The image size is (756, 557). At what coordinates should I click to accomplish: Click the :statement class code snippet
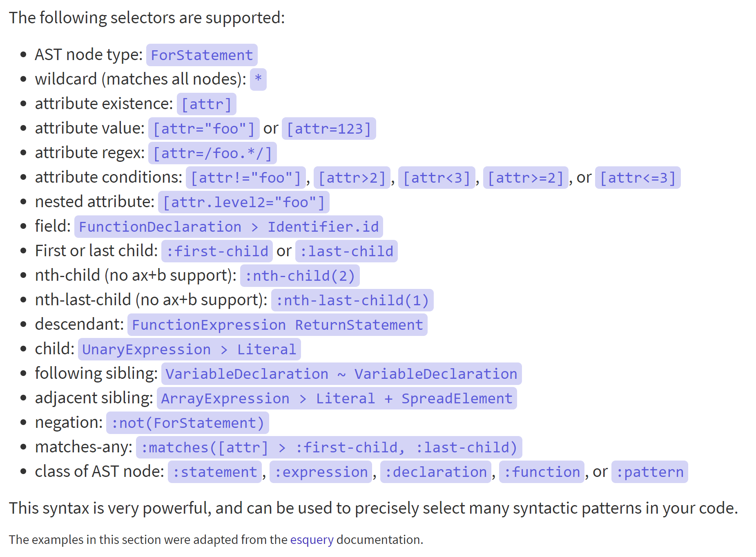[x=214, y=472]
